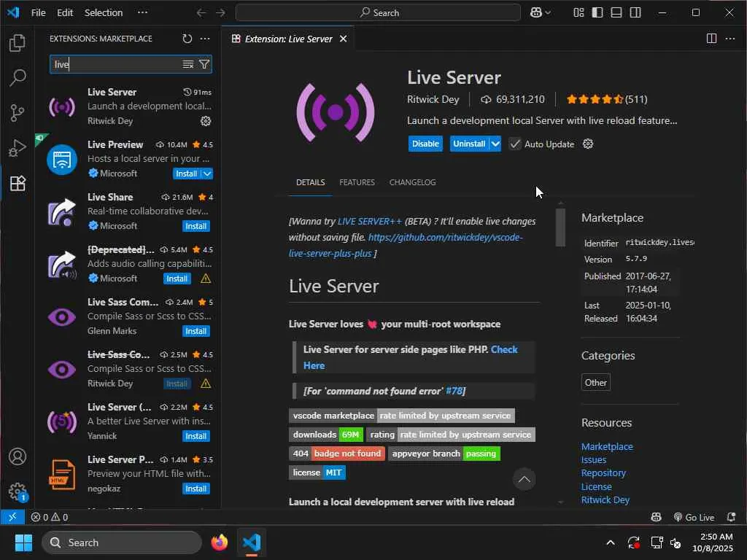This screenshot has width=747, height=560.
Task: Install Live Sass Compiler by Glenn Marks
Action: pos(196,331)
